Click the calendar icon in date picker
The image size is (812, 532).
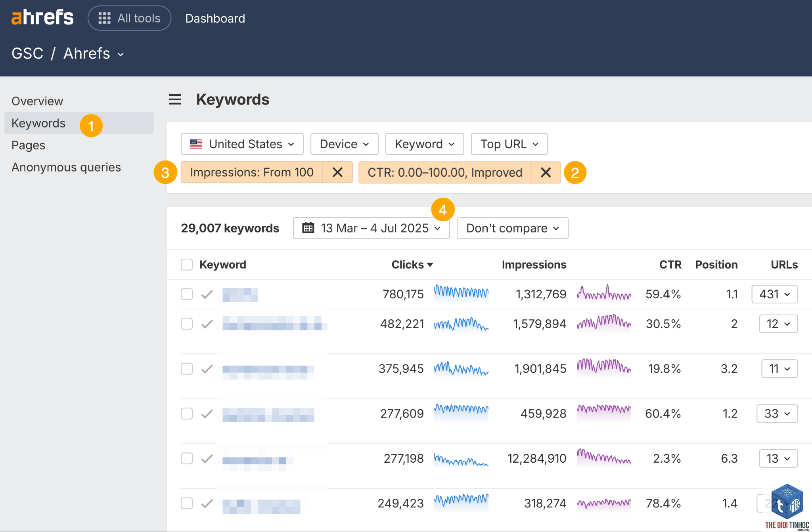click(308, 228)
